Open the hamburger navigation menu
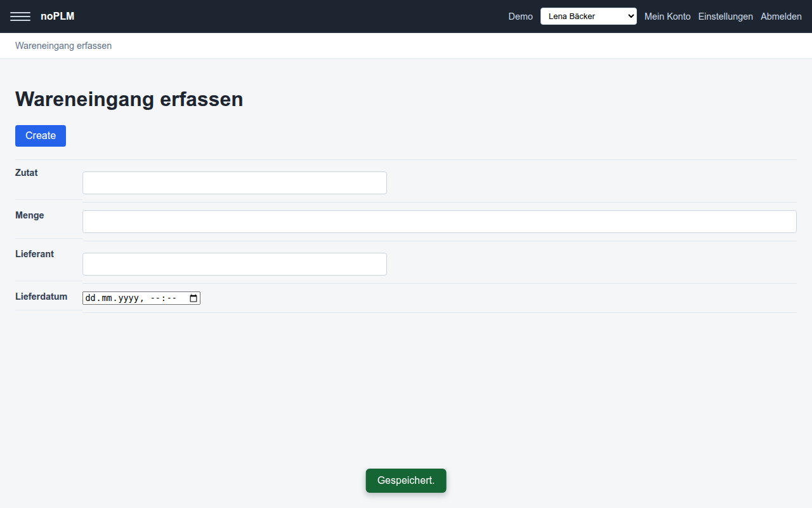This screenshot has width=812, height=508. [x=20, y=17]
